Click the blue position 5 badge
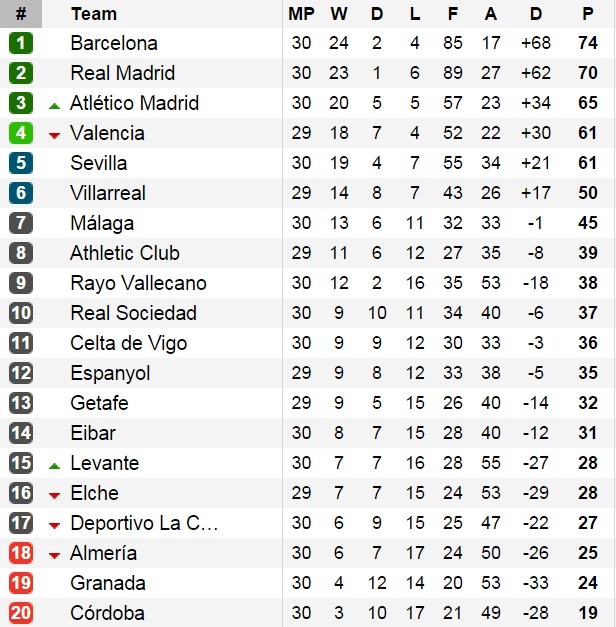 pyautogui.click(x=21, y=163)
